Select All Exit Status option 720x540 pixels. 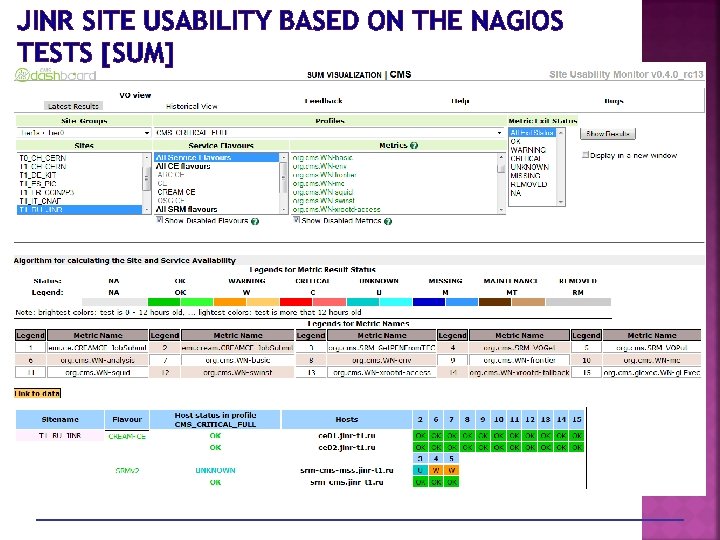click(532, 133)
